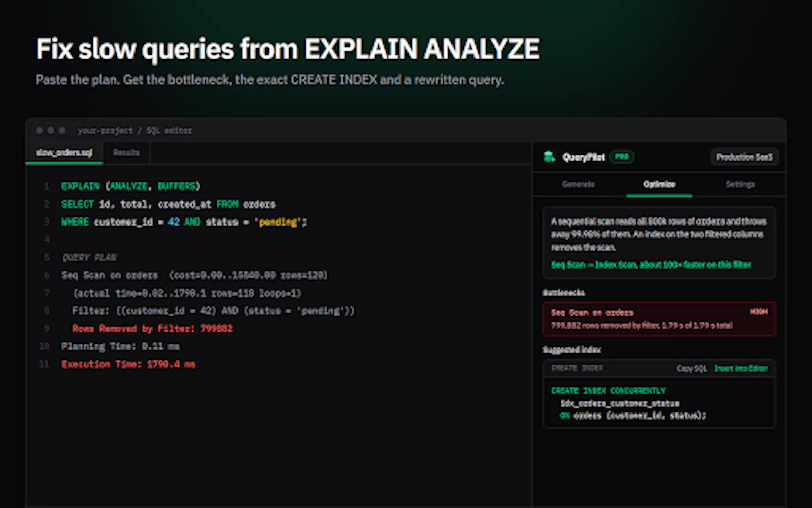Click the CREATE INDEX CONCURRENTLY statement
The height and width of the screenshot is (508, 812).
click(608, 391)
